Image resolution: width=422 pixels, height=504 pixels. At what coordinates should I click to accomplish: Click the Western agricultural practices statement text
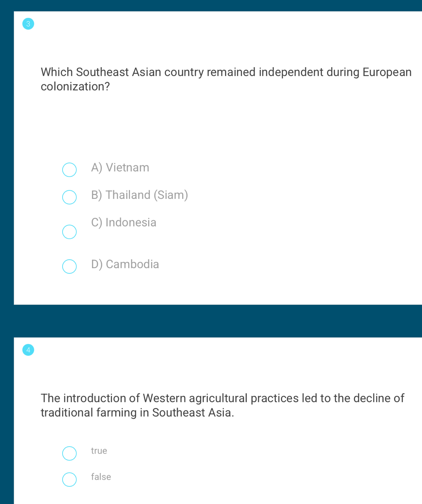point(222,398)
